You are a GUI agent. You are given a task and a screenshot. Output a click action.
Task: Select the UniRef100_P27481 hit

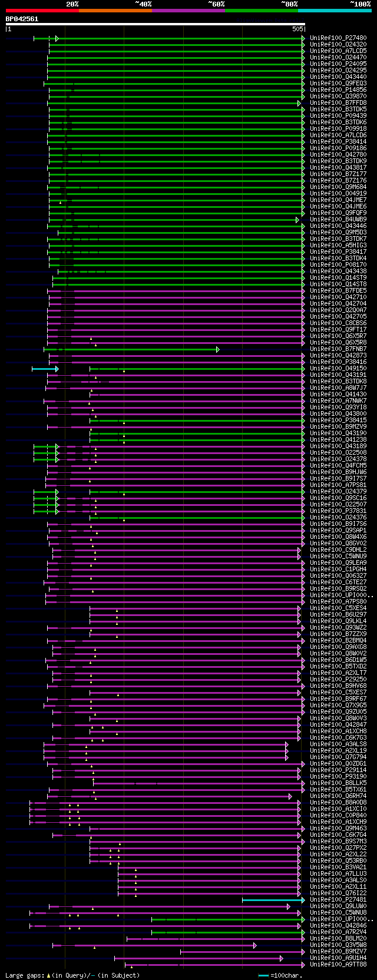click(x=338, y=900)
